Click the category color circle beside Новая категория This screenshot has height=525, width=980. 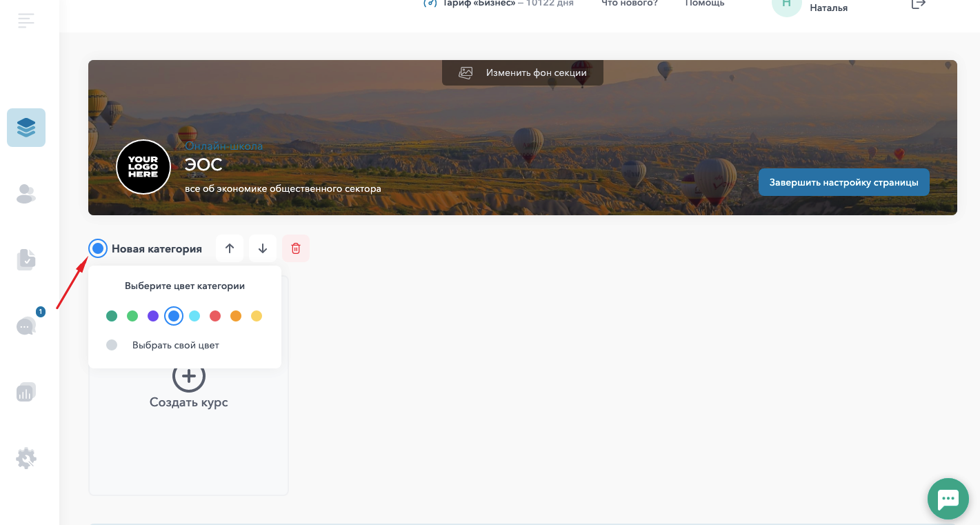[98, 248]
